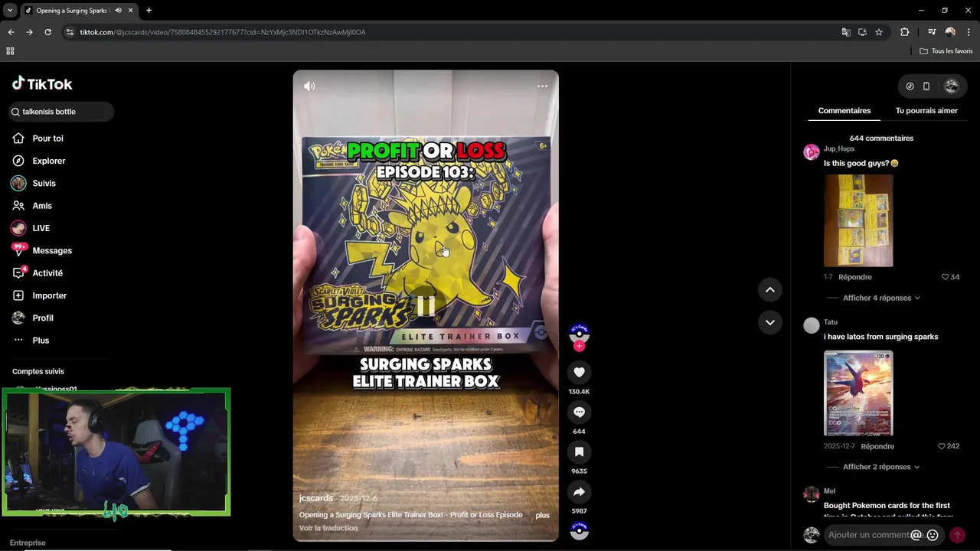This screenshot has height=551, width=980.
Task: Open Tous les favoris bookmarks folder
Action: point(946,51)
